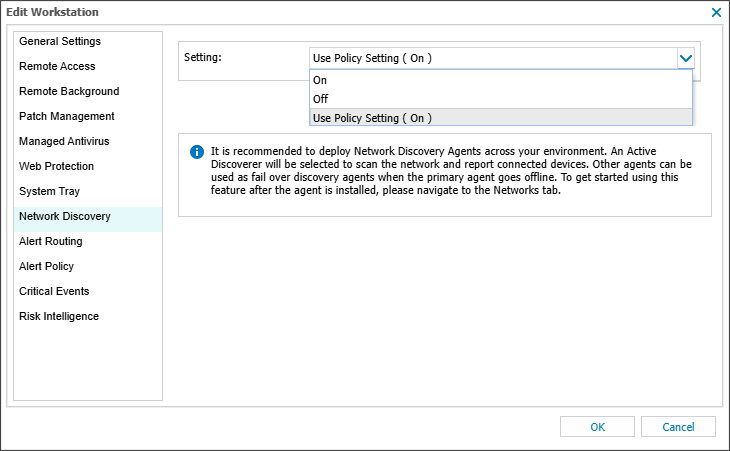Screen dimensions: 730x451
Task: Open the General Settings section
Action: pos(60,41)
